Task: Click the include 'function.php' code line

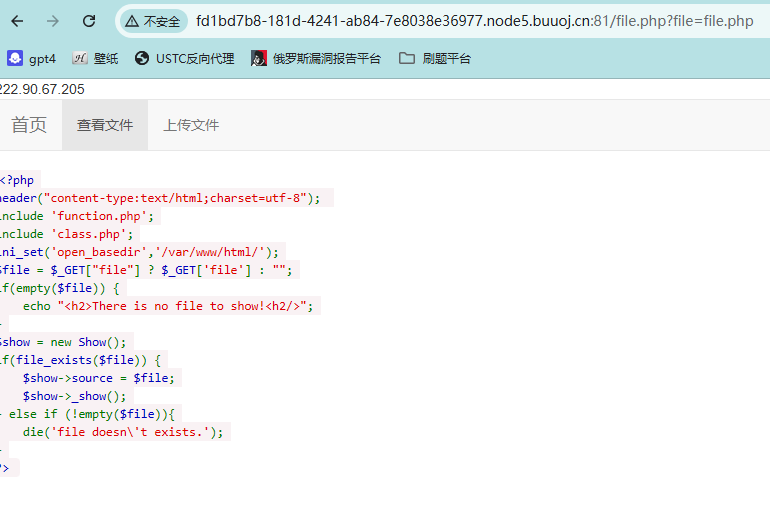Action: click(x=76, y=216)
